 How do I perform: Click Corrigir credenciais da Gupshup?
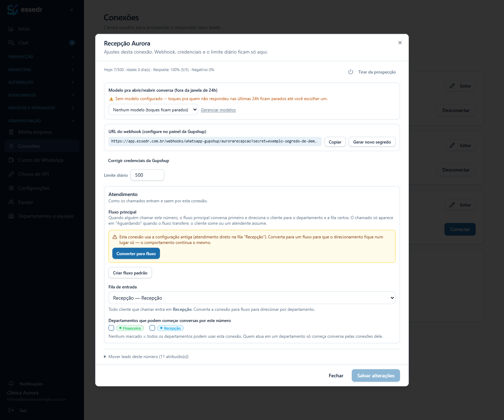coord(139,161)
